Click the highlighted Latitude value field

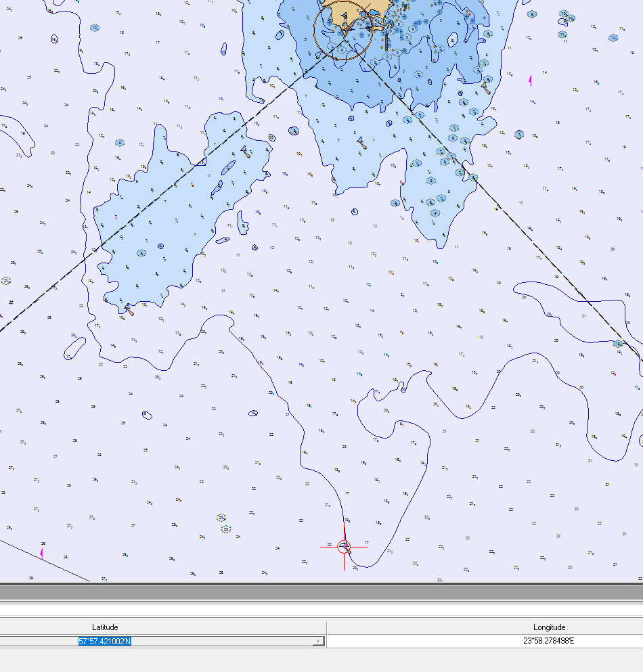tap(105, 641)
